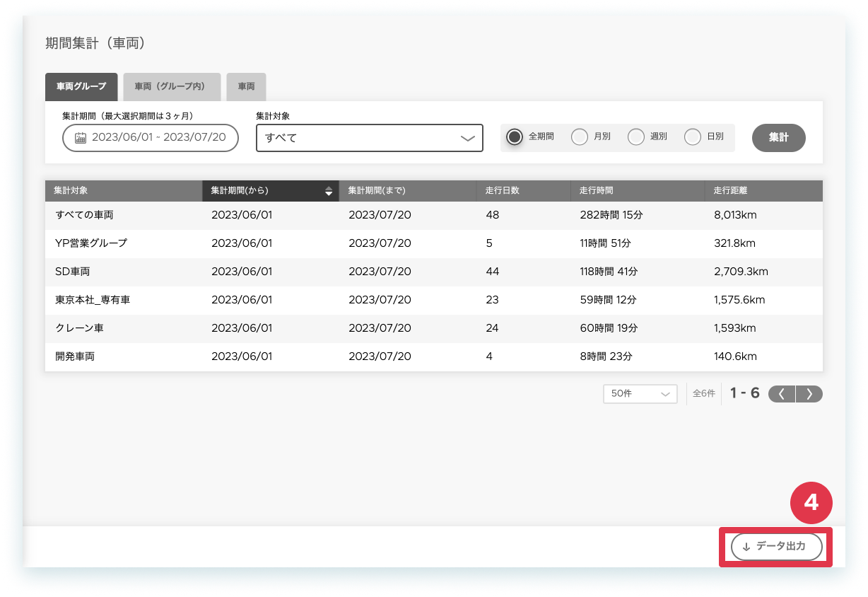Viewport: 868px width, 597px height.
Task: Click the 8時間 23分 duration cell
Action: pos(605,357)
